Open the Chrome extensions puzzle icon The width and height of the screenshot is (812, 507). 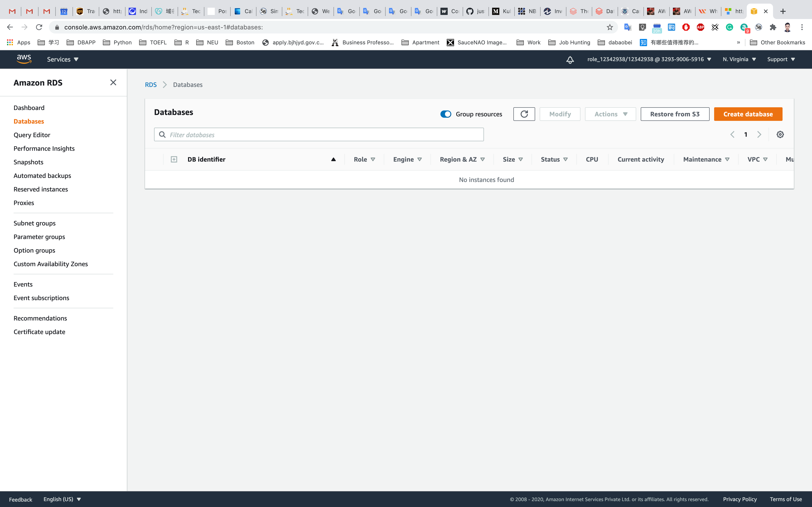(773, 27)
